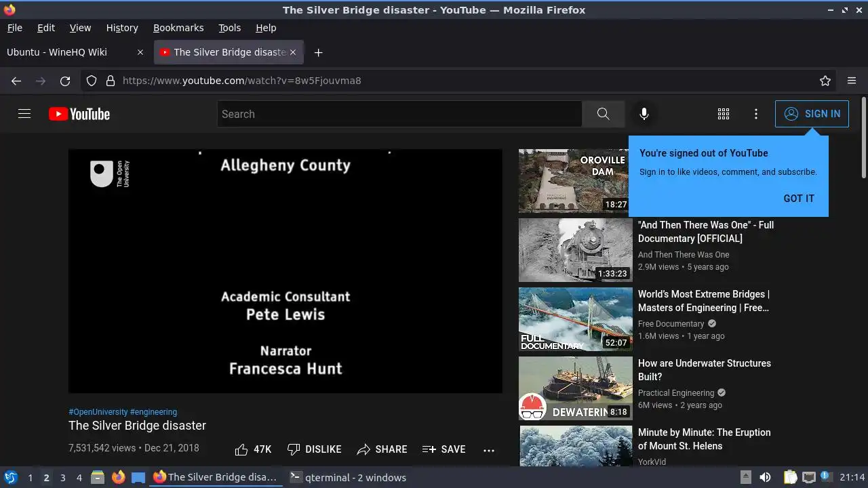Open clipboard manager tray icon
The height and width of the screenshot is (488, 868).
tap(790, 477)
